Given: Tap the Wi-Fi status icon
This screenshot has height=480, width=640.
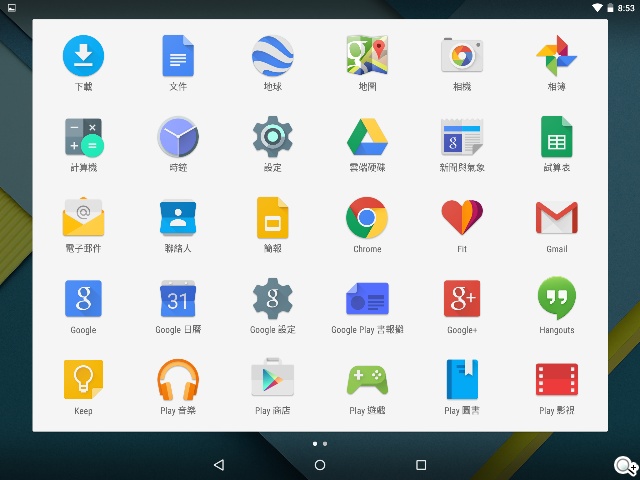Looking at the screenshot, I should 597,8.
